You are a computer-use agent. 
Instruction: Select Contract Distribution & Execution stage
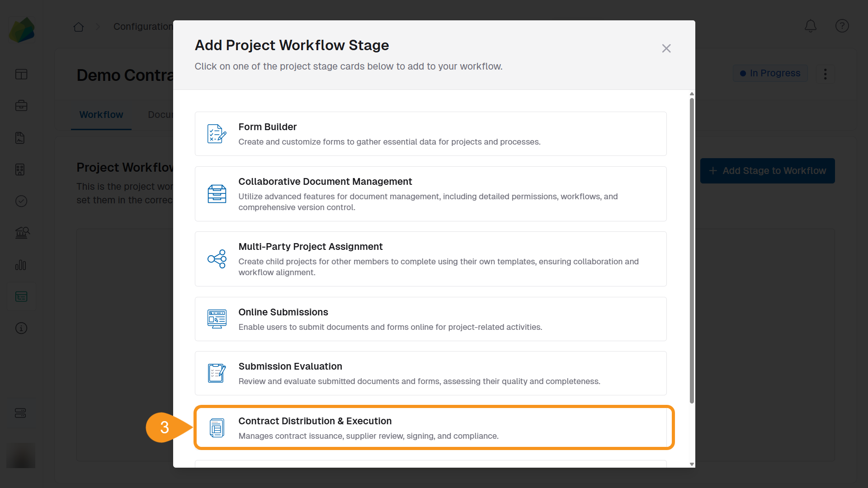click(x=430, y=427)
